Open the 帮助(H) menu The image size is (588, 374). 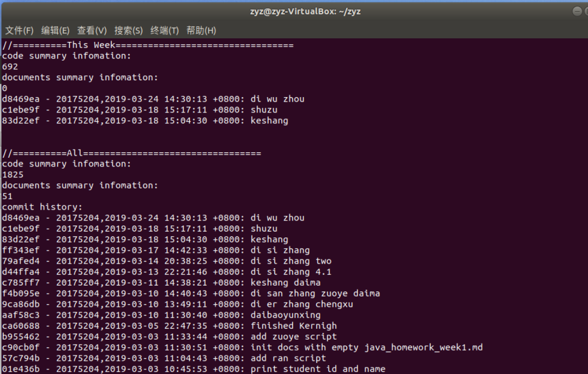pos(201,31)
